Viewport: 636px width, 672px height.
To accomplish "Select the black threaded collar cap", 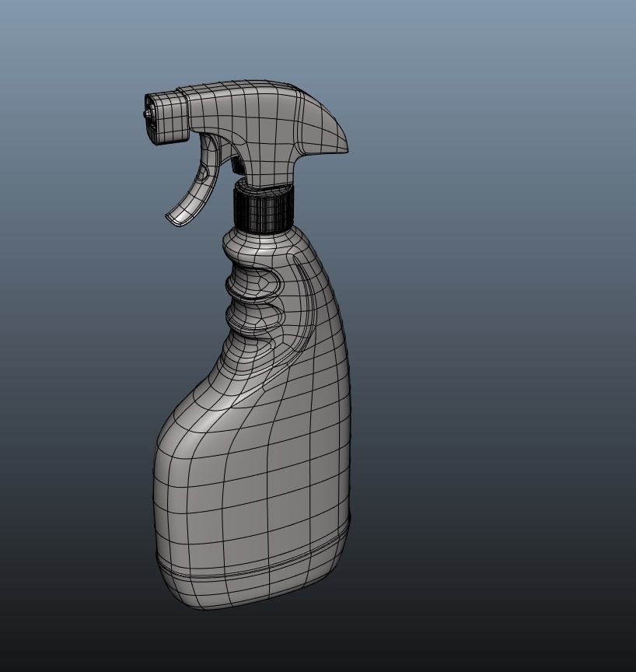I will (x=264, y=208).
